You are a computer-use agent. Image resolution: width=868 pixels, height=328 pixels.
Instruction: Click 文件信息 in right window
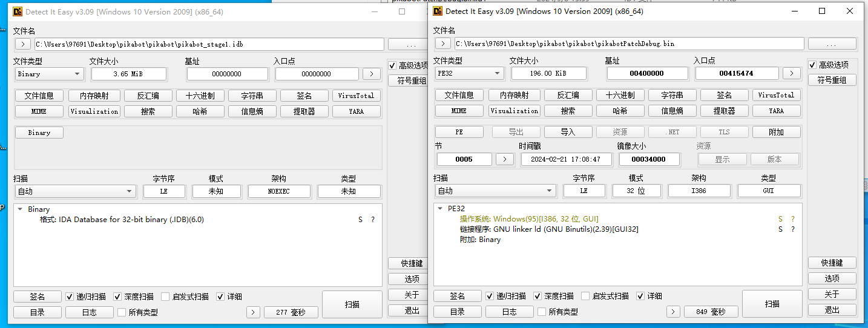coord(459,95)
